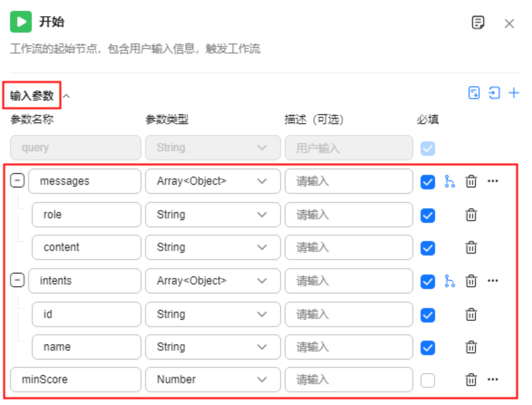Edit the id parameter name field

(x=86, y=314)
